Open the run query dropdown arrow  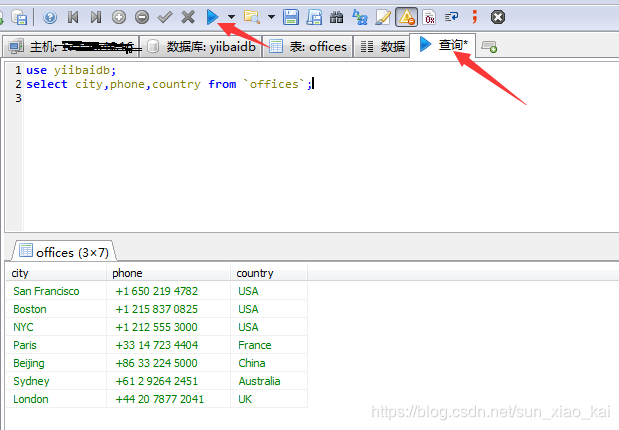(x=231, y=17)
